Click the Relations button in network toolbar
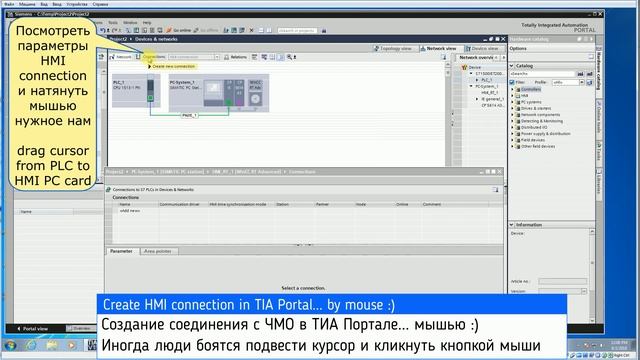The image size is (640, 360). coord(236,57)
